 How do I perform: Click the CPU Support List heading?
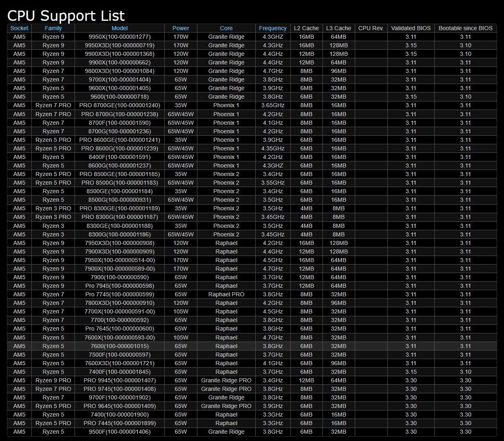coord(66,15)
